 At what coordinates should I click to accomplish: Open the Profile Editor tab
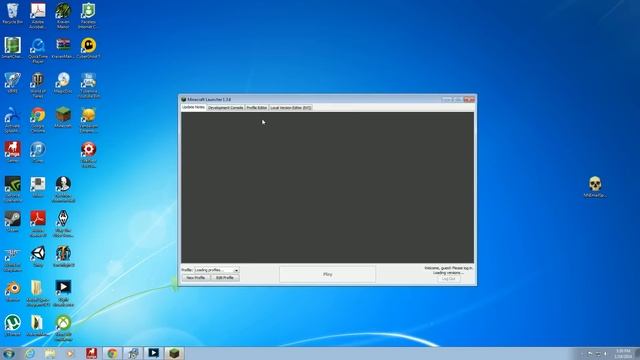click(257, 108)
